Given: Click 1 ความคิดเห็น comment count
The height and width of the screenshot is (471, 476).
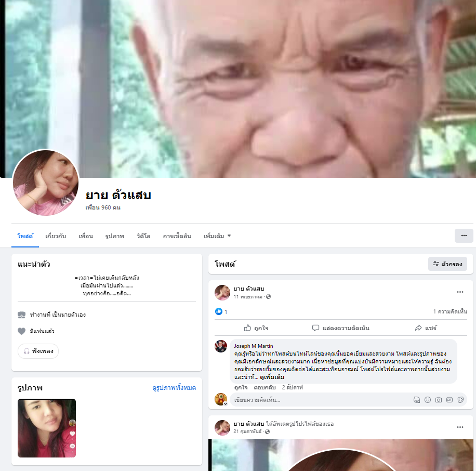Looking at the screenshot, I should click(450, 311).
